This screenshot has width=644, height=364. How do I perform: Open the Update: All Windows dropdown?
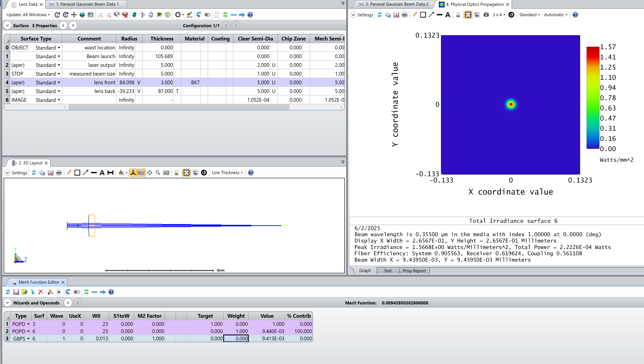point(28,15)
